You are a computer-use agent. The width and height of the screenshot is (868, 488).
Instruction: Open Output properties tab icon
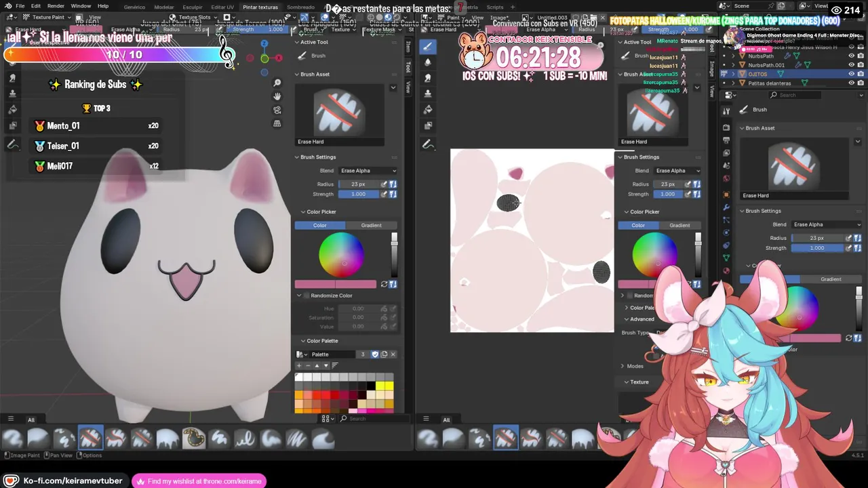coord(726,140)
